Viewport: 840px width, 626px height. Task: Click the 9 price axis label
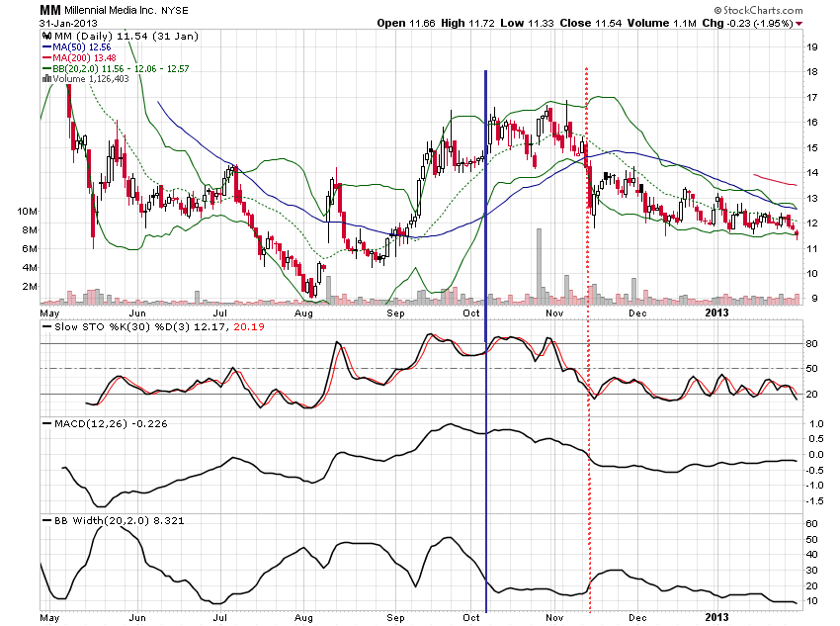click(x=815, y=299)
